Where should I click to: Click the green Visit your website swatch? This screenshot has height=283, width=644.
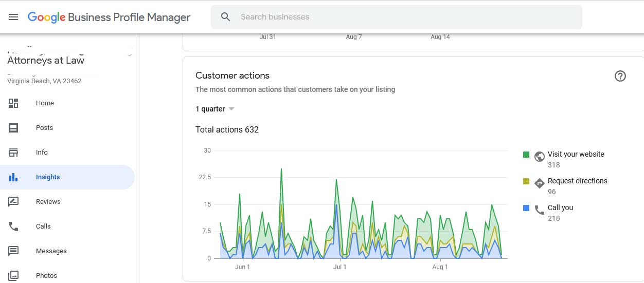pyautogui.click(x=526, y=154)
